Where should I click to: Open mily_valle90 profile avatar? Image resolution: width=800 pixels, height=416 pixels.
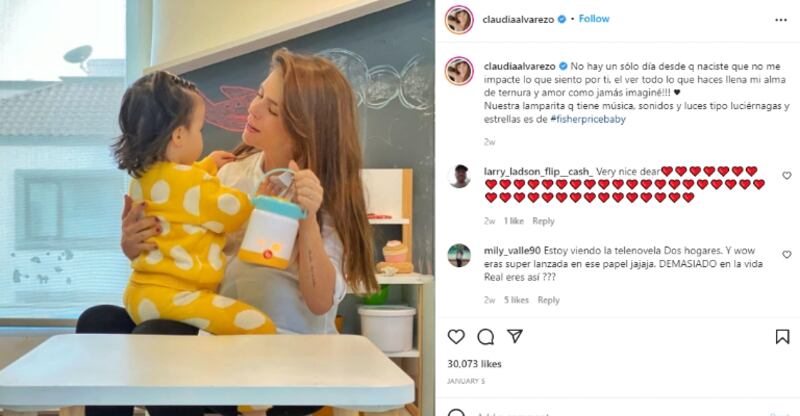[x=459, y=255]
